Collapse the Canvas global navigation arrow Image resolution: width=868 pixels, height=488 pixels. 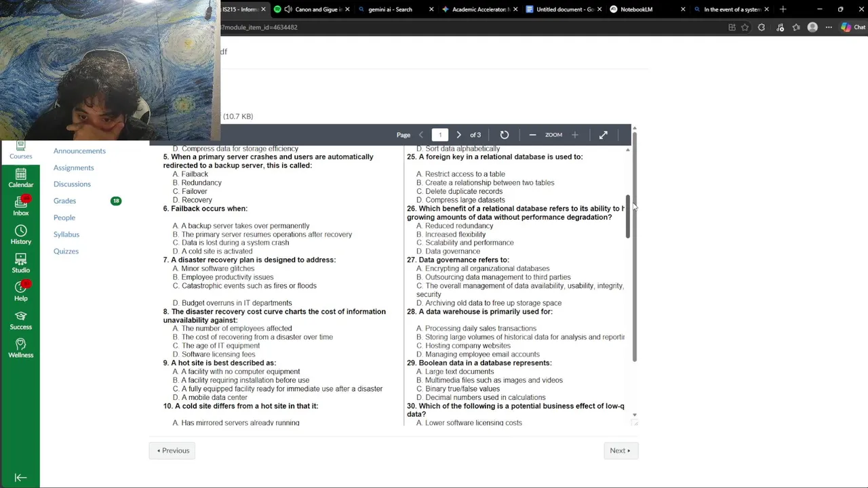[20, 477]
